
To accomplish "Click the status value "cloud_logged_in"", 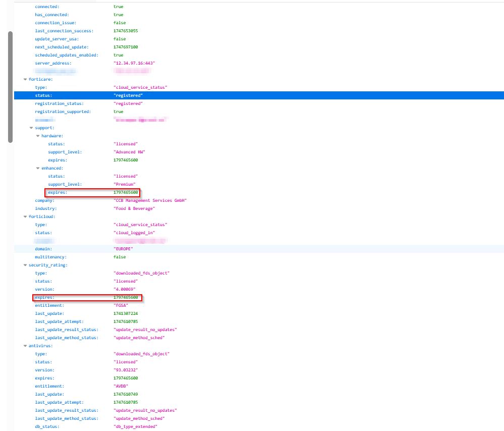I will (x=134, y=233).
